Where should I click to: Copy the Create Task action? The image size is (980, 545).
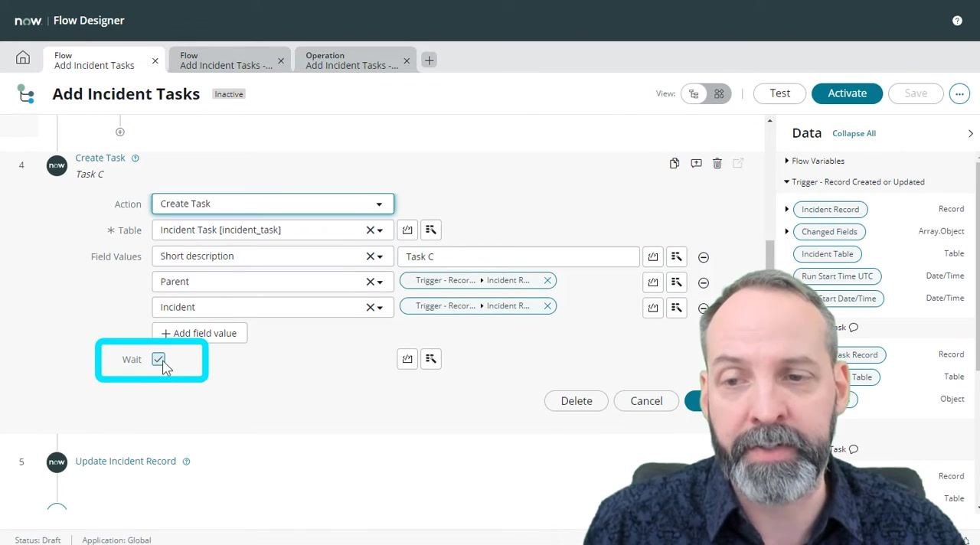point(675,163)
